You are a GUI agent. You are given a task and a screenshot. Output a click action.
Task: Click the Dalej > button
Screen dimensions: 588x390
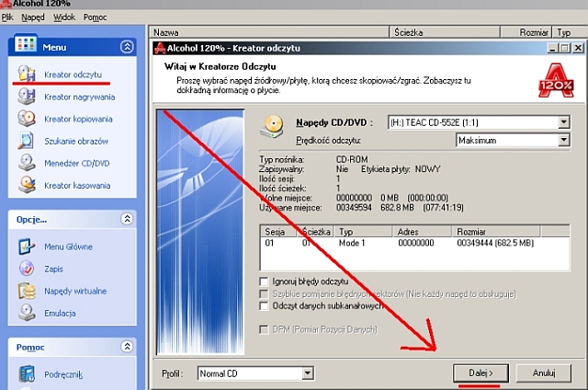(x=481, y=373)
